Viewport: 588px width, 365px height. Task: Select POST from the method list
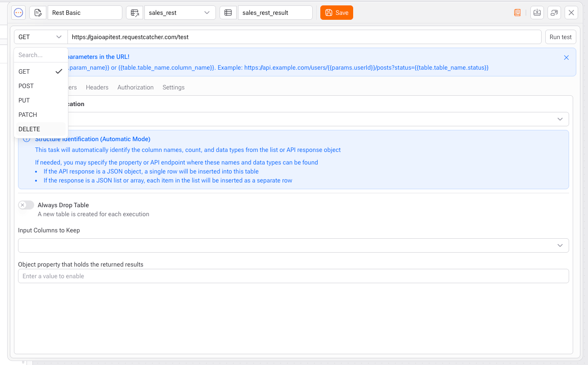(26, 86)
